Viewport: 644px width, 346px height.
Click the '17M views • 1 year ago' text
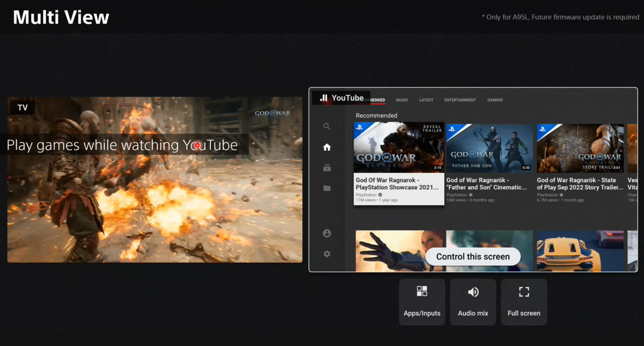[377, 200]
